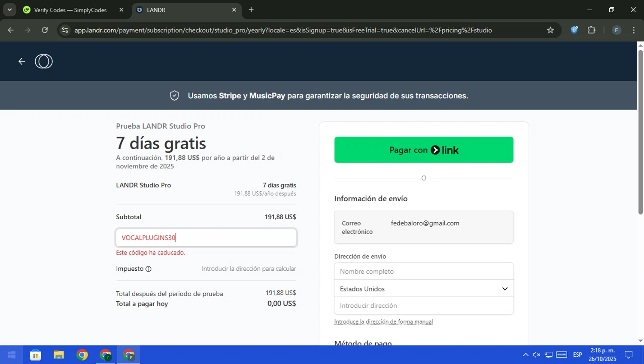Screen dimensions: 644x364
Task: Click the Este código ha caducado message
Action: click(x=151, y=253)
